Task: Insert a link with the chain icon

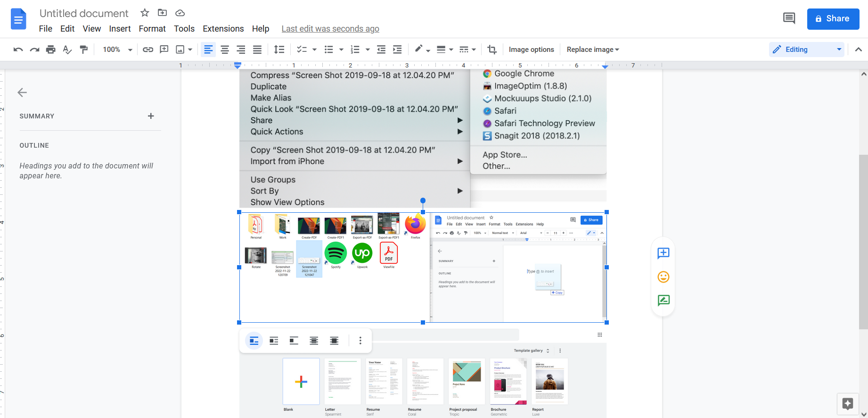Action: coord(148,50)
